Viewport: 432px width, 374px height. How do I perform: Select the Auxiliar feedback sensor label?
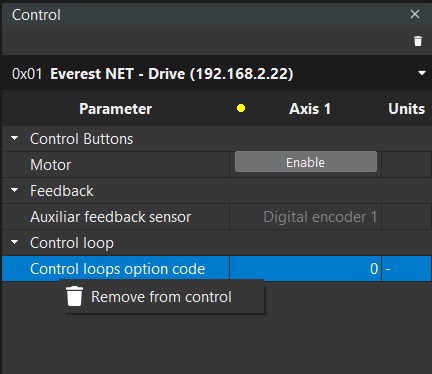(x=110, y=217)
